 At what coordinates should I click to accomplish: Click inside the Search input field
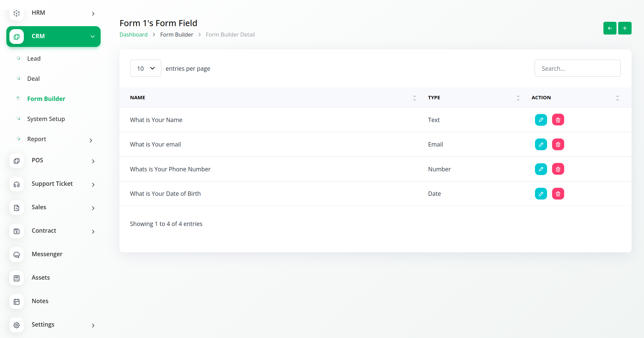pos(577,68)
